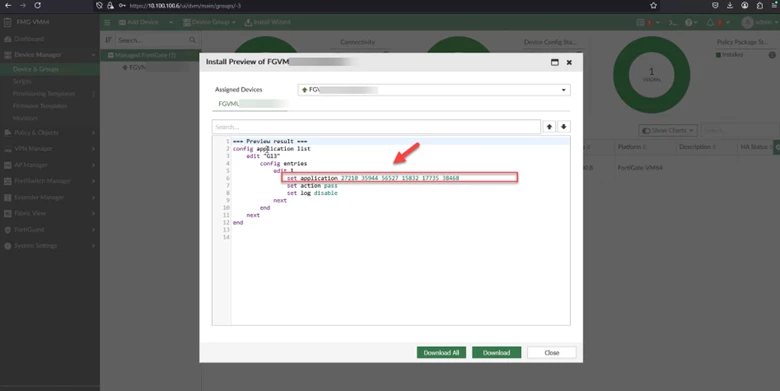Click the "set log disable" line
The height and width of the screenshot is (391, 780).
coord(312,193)
